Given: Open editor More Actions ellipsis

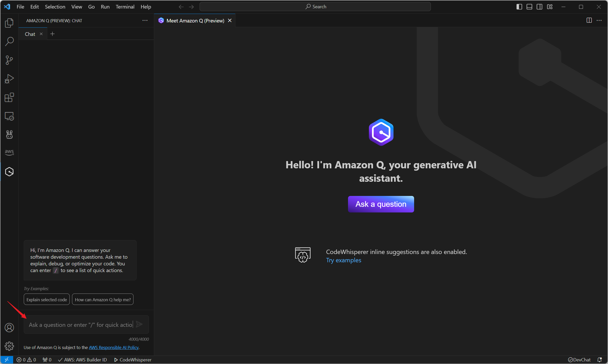Looking at the screenshot, I should (x=599, y=20).
